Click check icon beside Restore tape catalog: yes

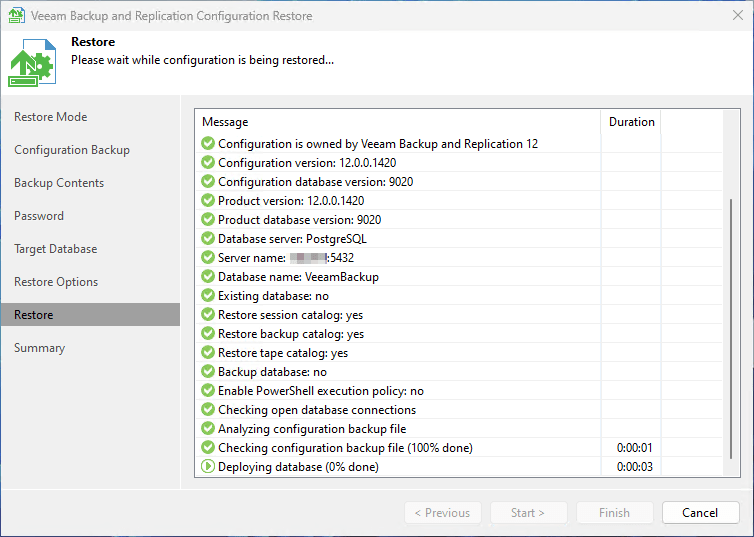[208, 353]
